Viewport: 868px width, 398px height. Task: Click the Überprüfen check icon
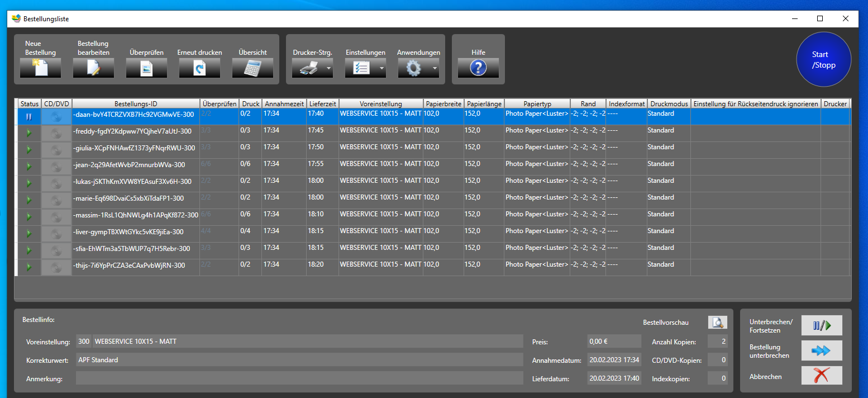(146, 68)
